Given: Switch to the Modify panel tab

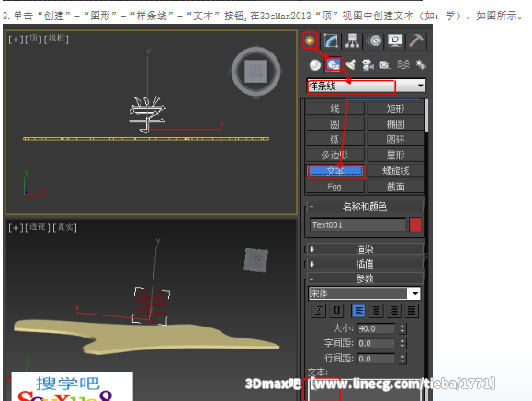Looking at the screenshot, I should pos(331,40).
